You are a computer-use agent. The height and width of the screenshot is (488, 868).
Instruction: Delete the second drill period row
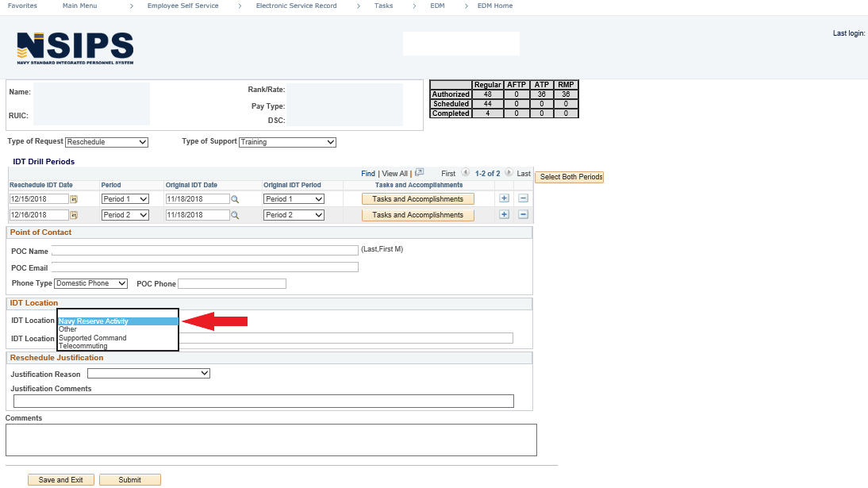click(x=523, y=214)
